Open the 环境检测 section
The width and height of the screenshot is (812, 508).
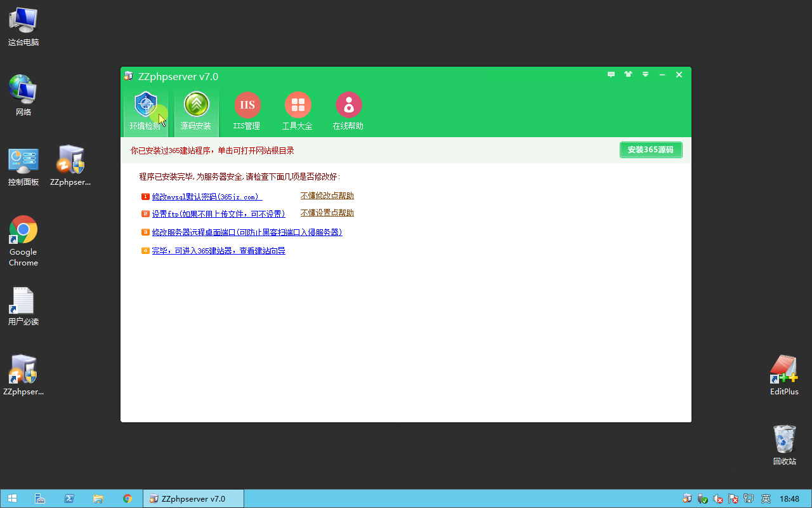146,112
